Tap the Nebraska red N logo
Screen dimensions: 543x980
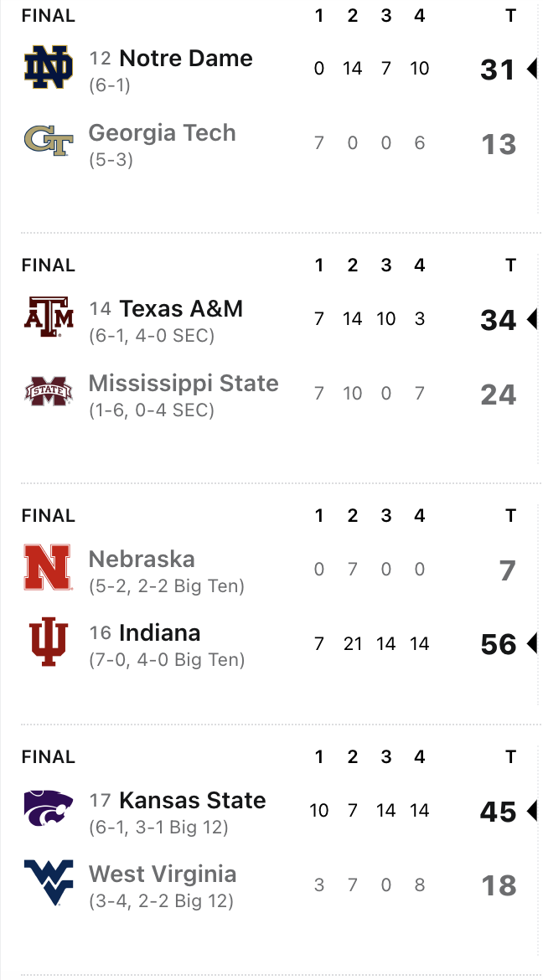[x=48, y=567]
